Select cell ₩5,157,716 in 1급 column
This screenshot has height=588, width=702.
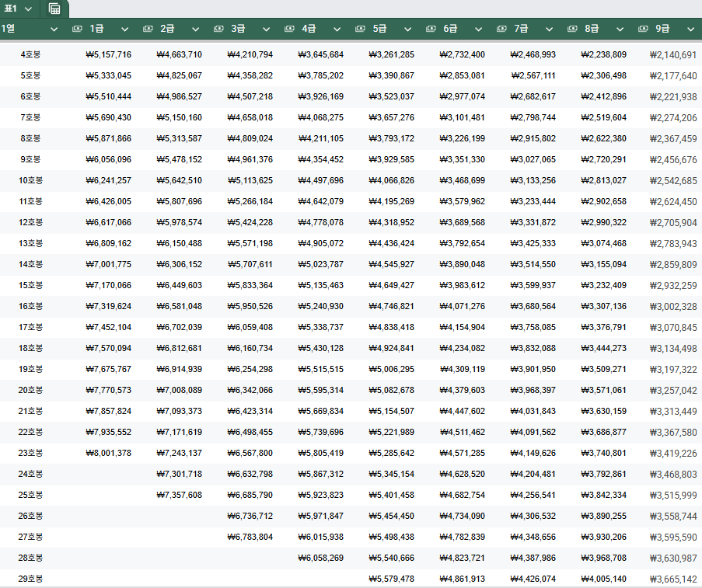tap(109, 54)
